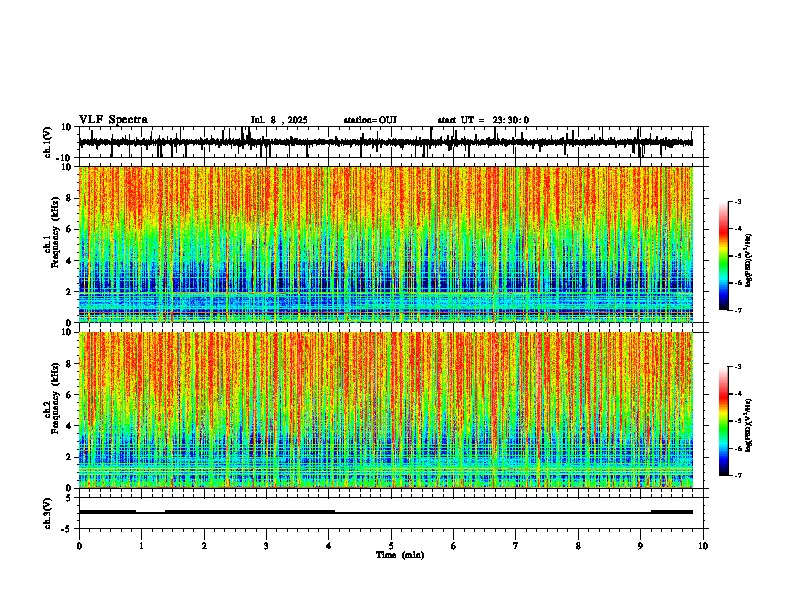Click the "start UT = 23:30:0" header text
This screenshot has width=792, height=612.
[483, 120]
